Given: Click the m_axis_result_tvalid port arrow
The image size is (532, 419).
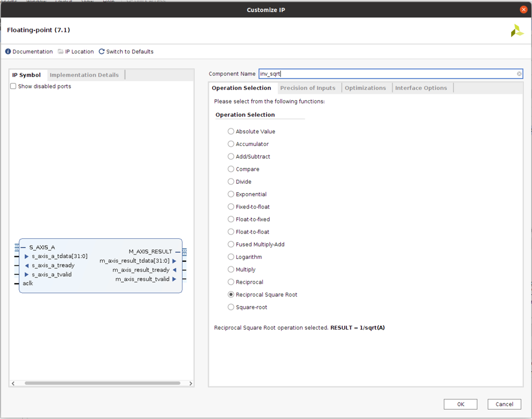Looking at the screenshot, I should click(x=174, y=279).
